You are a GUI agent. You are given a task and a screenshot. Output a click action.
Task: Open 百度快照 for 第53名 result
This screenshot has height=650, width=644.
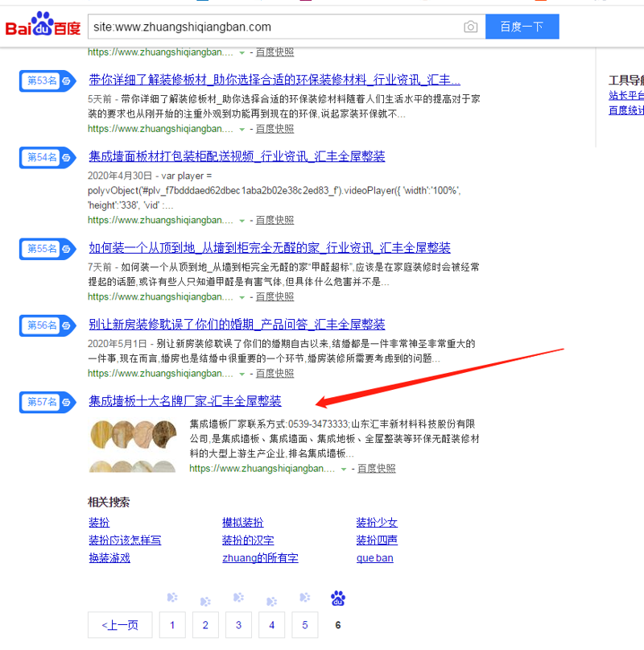tap(275, 129)
